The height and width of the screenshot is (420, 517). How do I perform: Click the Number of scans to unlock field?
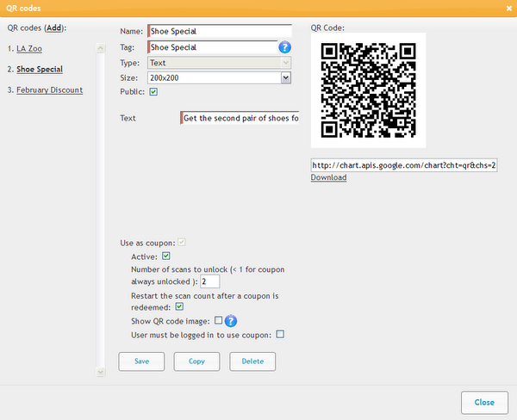(x=210, y=281)
